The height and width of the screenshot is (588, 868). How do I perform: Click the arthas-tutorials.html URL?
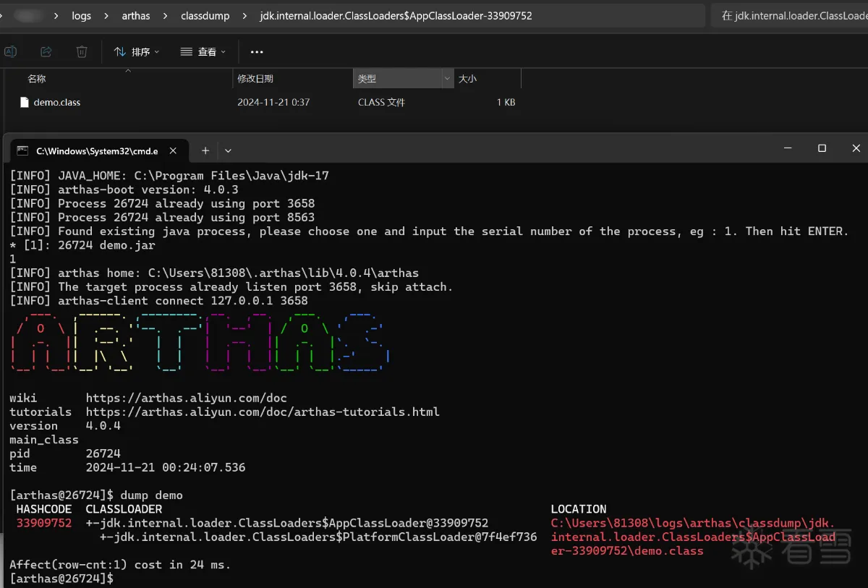263,412
